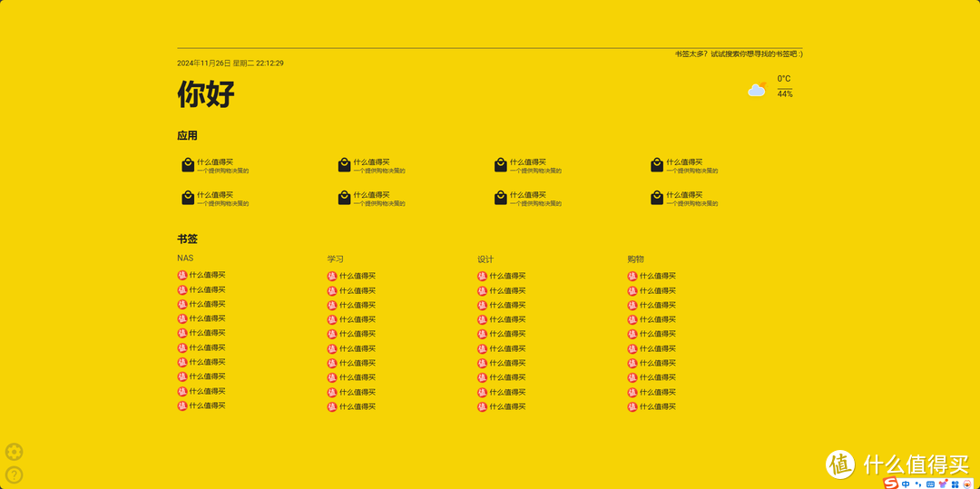The image size is (980, 489).
Task: Click the cloudy weather icon
Action: point(757,89)
